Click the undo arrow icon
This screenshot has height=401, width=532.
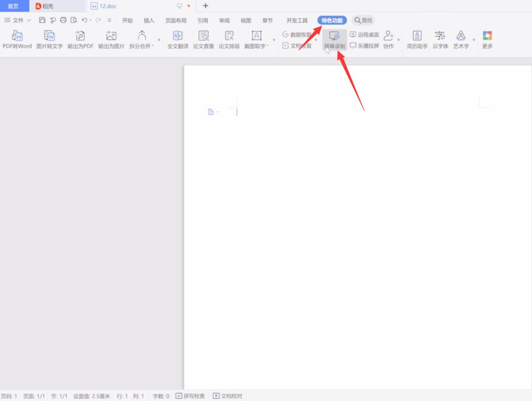pyautogui.click(x=84, y=20)
